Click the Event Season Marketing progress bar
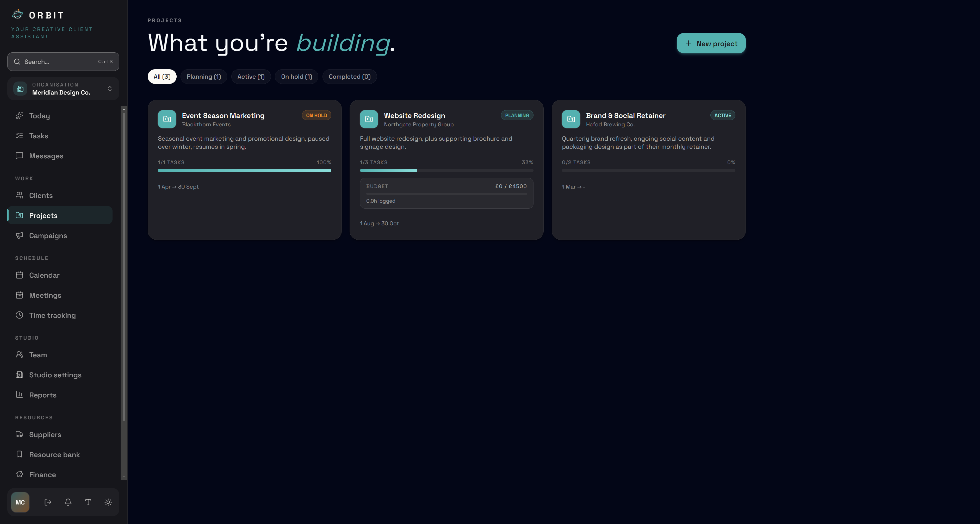980x524 pixels. coord(244,170)
